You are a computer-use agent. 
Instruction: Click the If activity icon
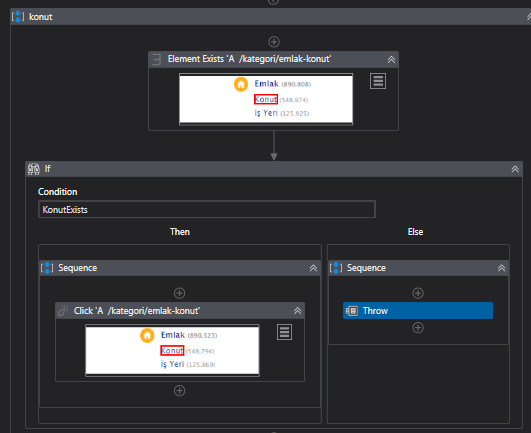coord(34,169)
